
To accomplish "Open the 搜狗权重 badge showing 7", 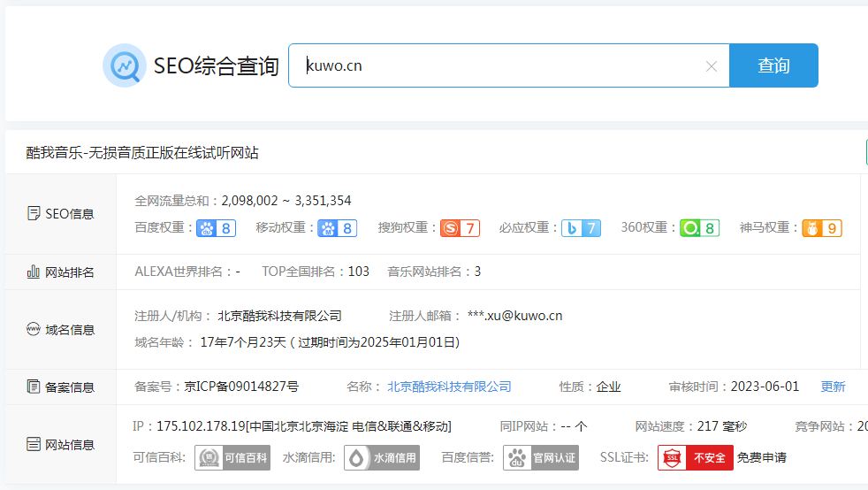I will 460,228.
